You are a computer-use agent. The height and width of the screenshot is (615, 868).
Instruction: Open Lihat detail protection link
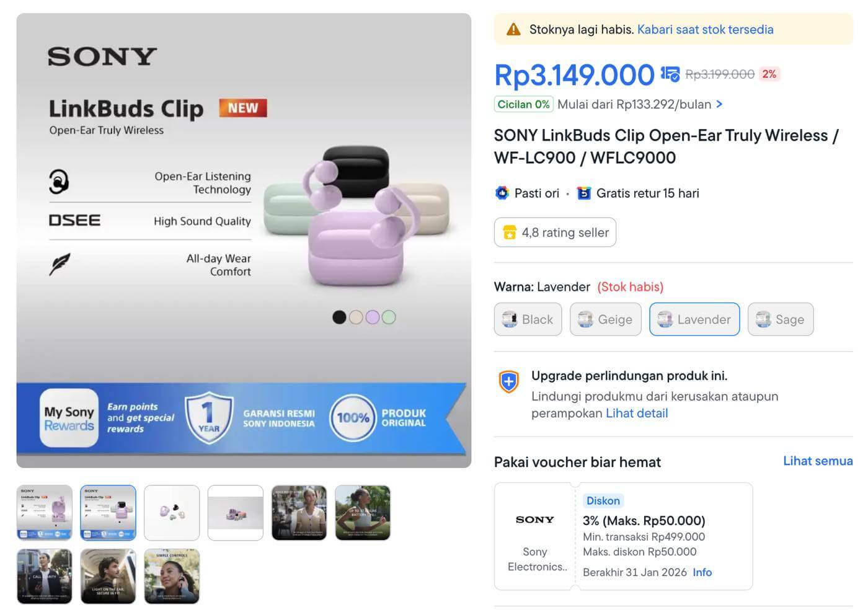(637, 414)
